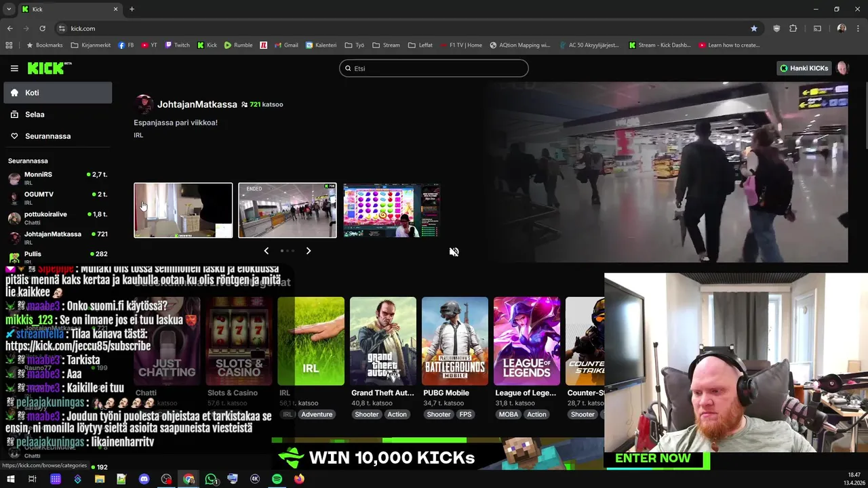Open the Stream - Kick Dashboard bookmark
Viewport: 868px width, 488px height.
(x=660, y=45)
